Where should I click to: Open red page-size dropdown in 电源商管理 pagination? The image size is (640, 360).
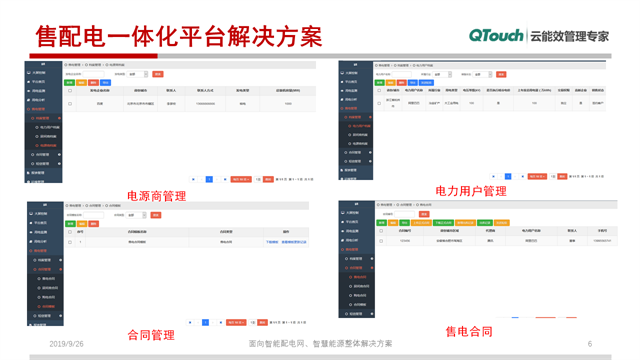pyautogui.click(x=241, y=179)
